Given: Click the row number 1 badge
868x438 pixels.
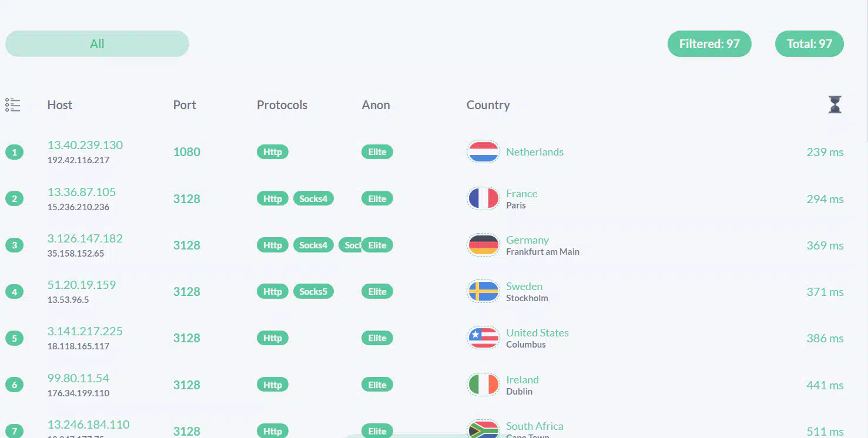Looking at the screenshot, I should (x=14, y=152).
